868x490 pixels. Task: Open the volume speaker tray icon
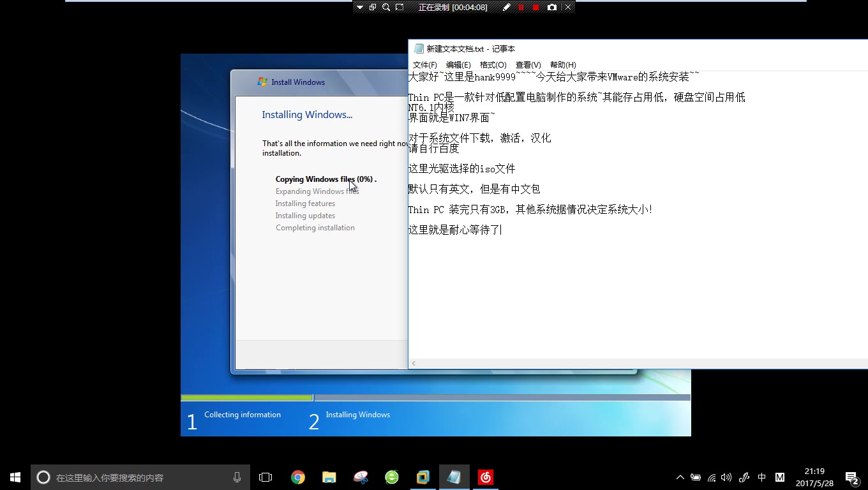(726, 477)
